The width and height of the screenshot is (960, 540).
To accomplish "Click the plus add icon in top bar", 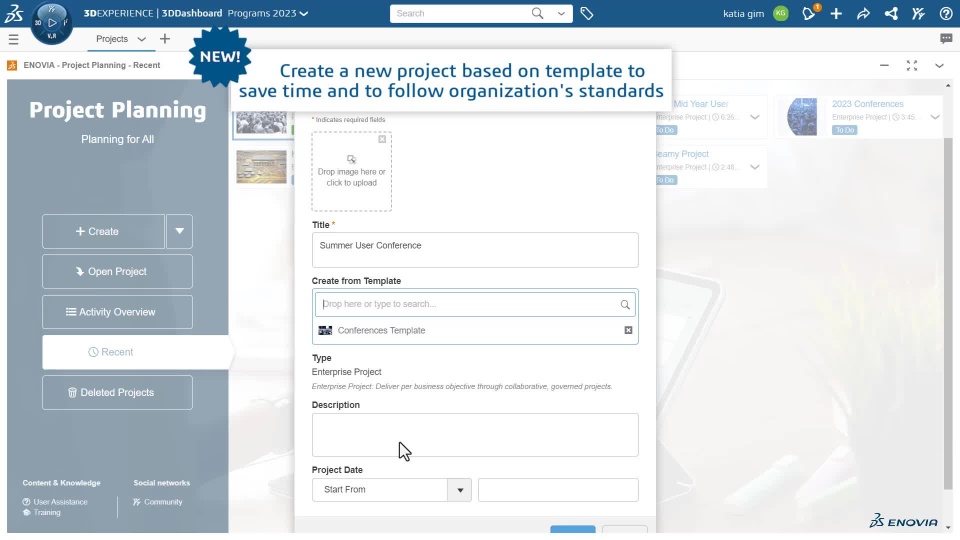I will coord(836,13).
